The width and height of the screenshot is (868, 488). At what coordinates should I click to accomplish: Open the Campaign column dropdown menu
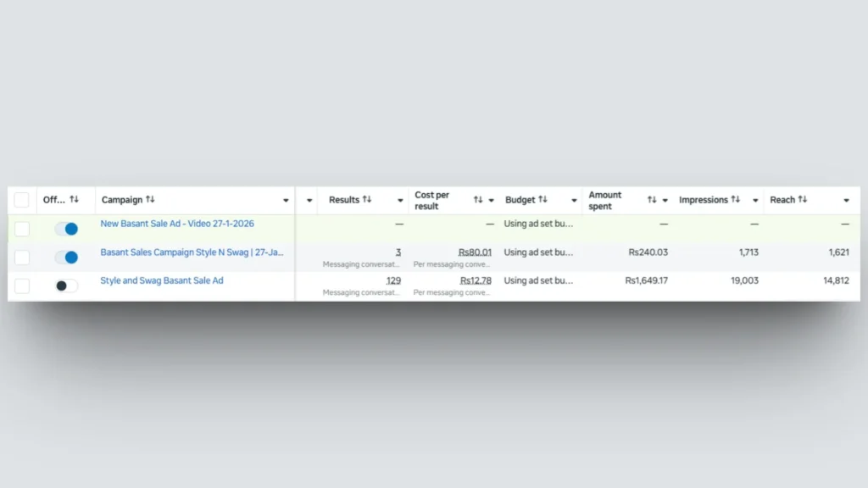coord(286,201)
